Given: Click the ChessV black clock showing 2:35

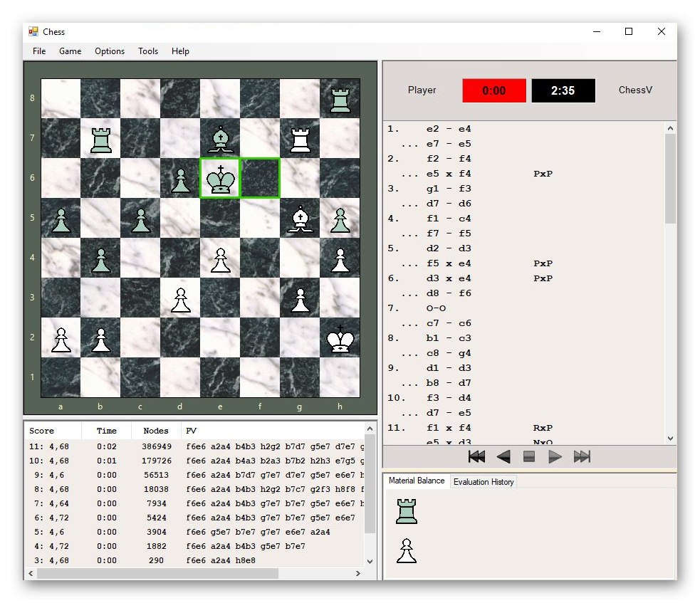Looking at the screenshot, I should [563, 90].
